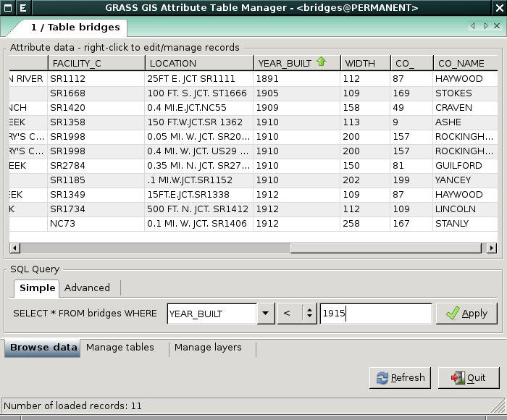Click the notebook tab scroll-right arrow
The height and width of the screenshot is (420, 507).
coord(486,26)
